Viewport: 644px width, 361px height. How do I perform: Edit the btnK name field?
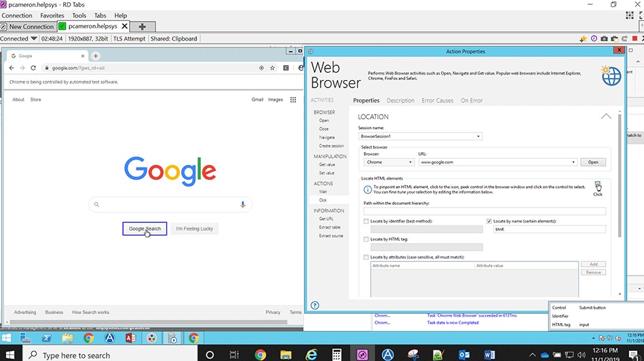pyautogui.click(x=549, y=229)
